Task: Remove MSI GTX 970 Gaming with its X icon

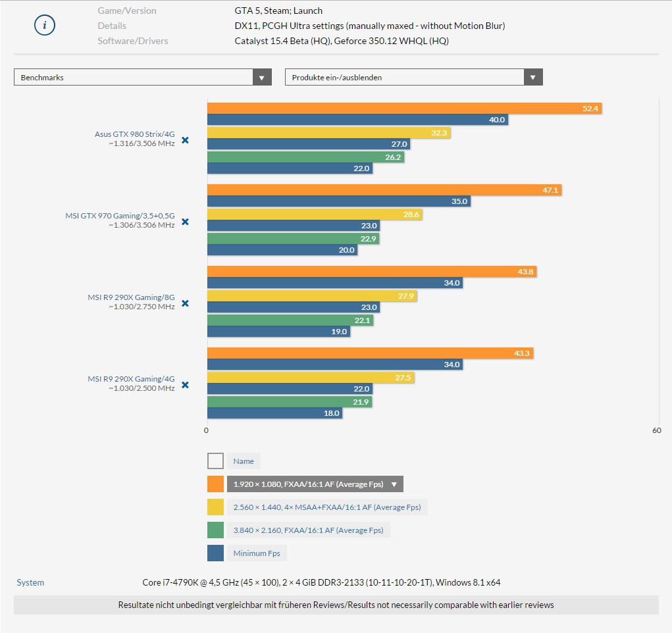Action: point(185,222)
